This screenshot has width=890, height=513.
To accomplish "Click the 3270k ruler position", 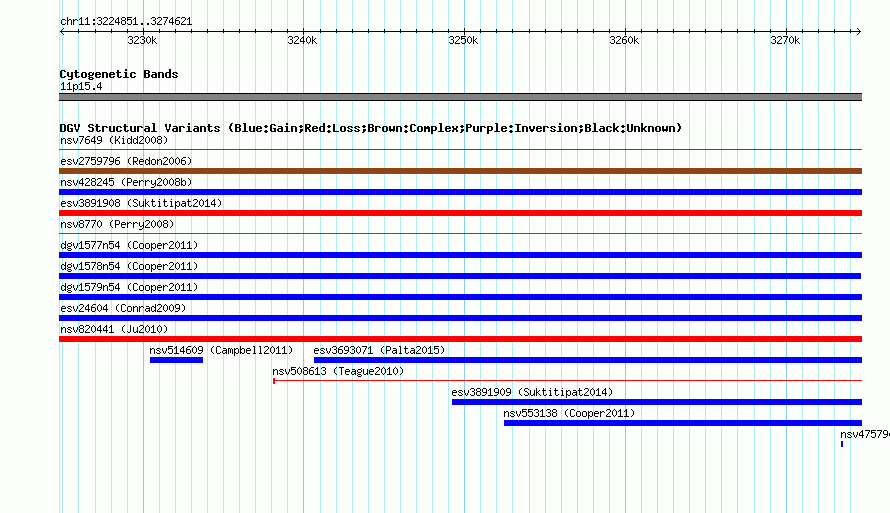I will tap(785, 40).
